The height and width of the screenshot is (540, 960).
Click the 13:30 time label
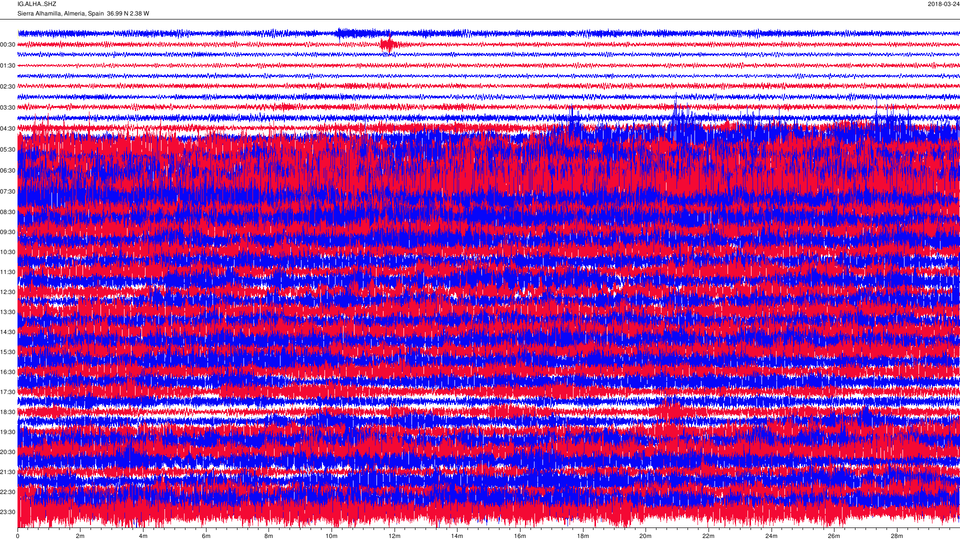pyautogui.click(x=8, y=312)
